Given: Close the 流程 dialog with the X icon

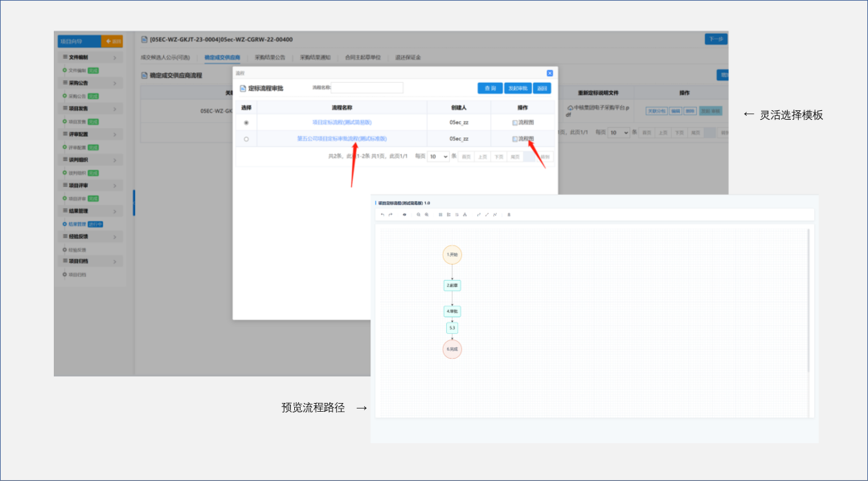Looking at the screenshot, I should [x=550, y=73].
